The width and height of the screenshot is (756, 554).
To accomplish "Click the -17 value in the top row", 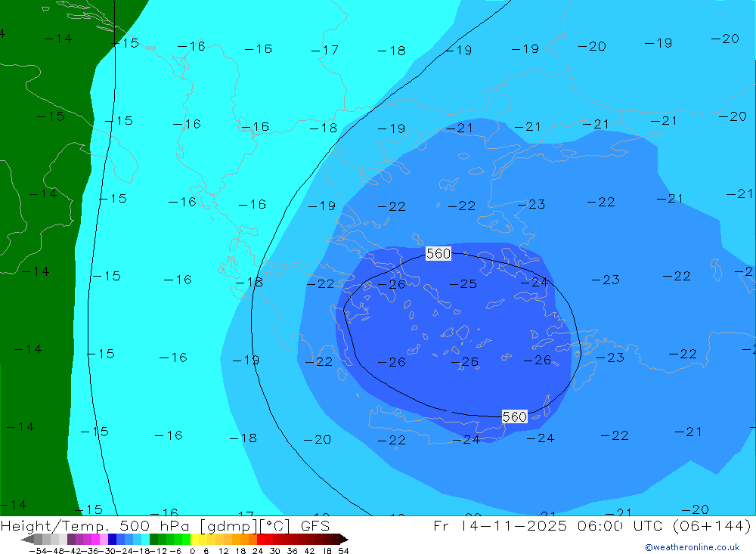I will pos(325,50).
